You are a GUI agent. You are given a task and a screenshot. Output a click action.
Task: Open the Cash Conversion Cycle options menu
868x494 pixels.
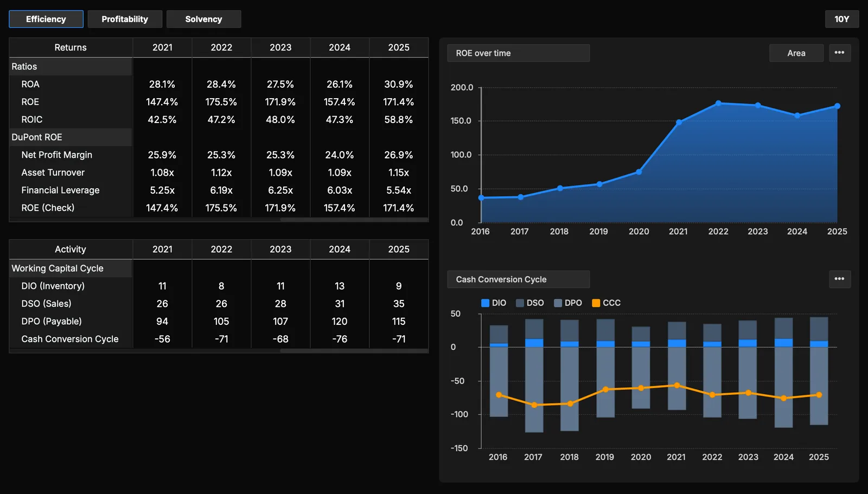click(x=839, y=279)
